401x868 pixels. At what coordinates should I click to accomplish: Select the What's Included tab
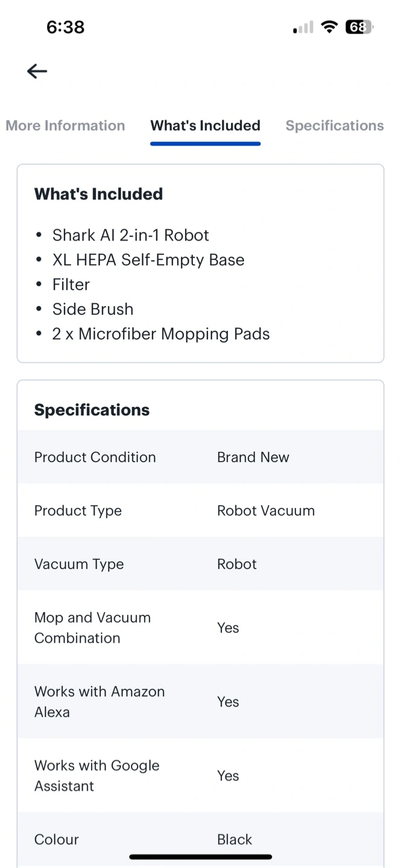pos(205,125)
